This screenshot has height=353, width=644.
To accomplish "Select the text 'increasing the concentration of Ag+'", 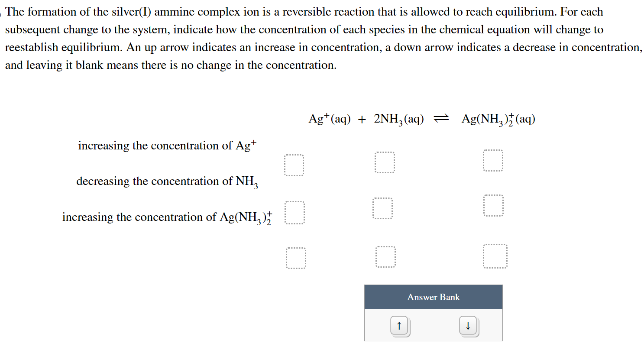I will (167, 145).
